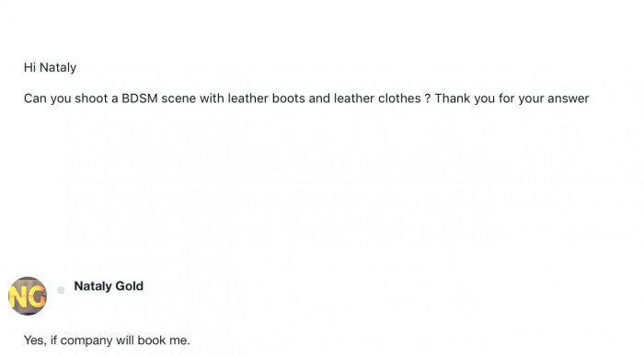The image size is (644, 357).
Task: Click the word 'Can' starting the question
Action: click(35, 98)
